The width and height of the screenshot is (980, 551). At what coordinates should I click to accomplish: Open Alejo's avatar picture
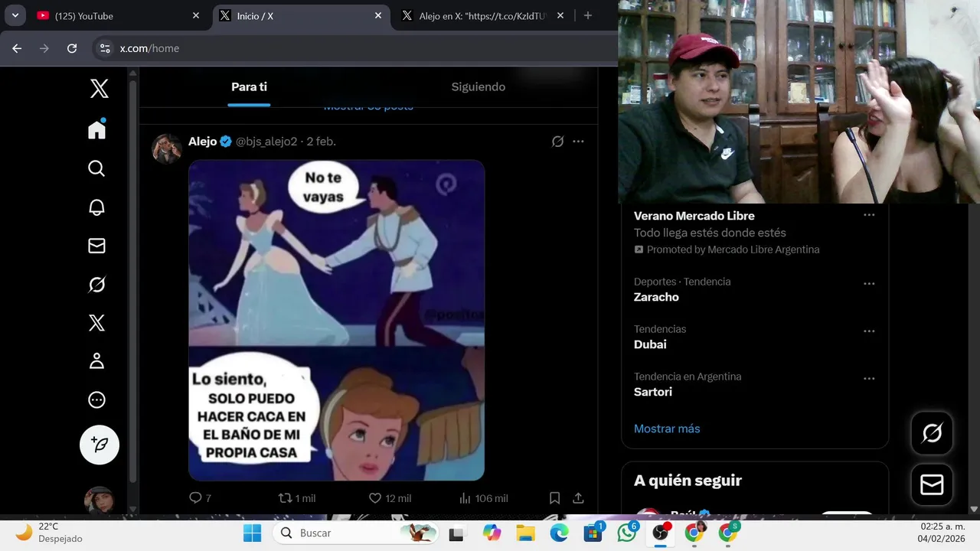167,148
